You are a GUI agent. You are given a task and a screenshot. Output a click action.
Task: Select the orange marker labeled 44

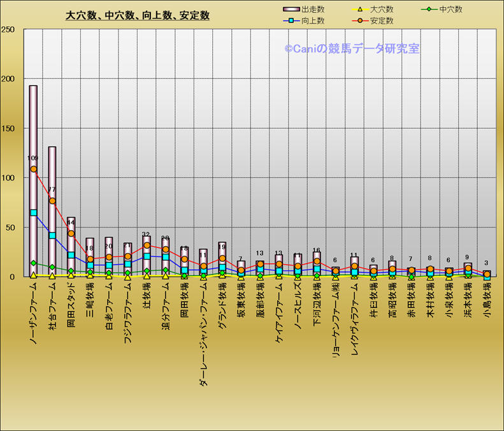click(71, 233)
